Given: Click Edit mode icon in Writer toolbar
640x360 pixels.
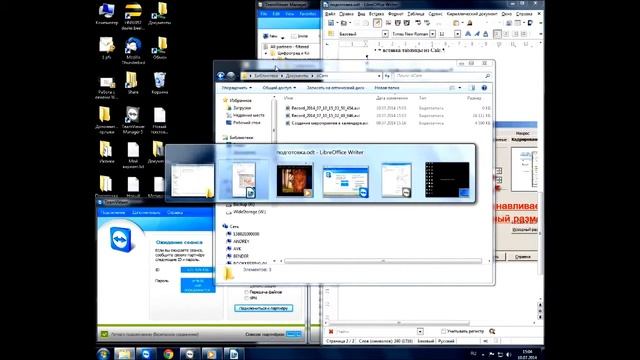Looking at the screenshot, I should (x=377, y=23).
